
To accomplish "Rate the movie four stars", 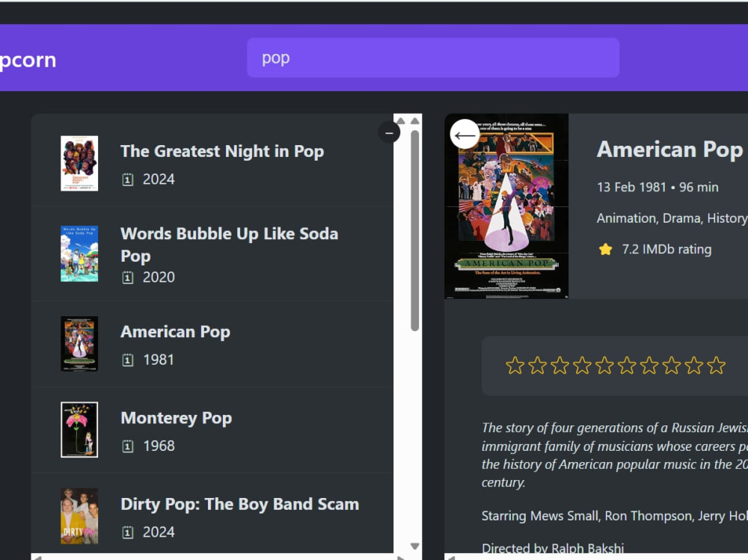I will tap(582, 366).
